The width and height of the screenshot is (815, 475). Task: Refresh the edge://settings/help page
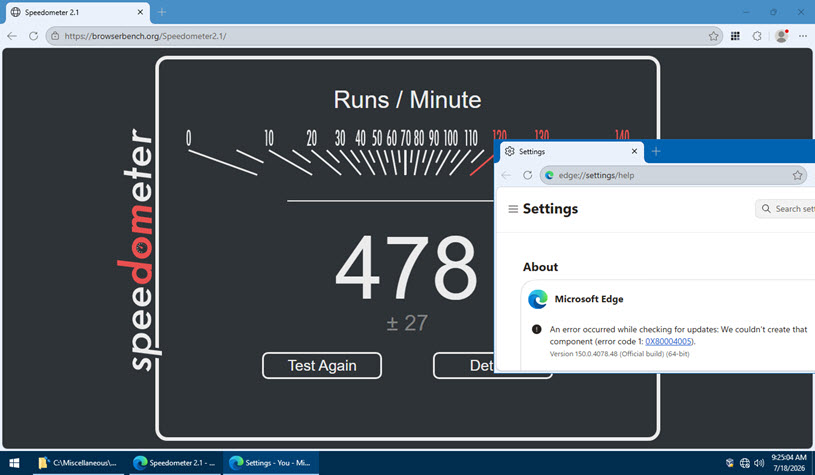528,175
